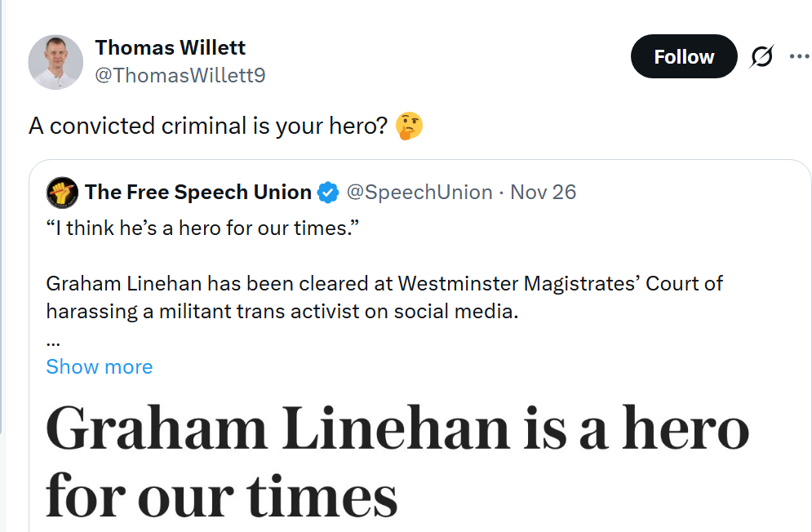Click the @SpeechUnion handle
The height and width of the screenshot is (532, 812).
point(419,193)
